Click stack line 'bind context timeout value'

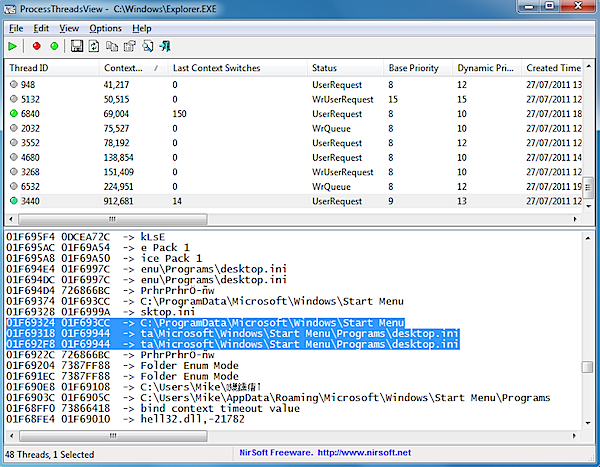tap(153, 408)
